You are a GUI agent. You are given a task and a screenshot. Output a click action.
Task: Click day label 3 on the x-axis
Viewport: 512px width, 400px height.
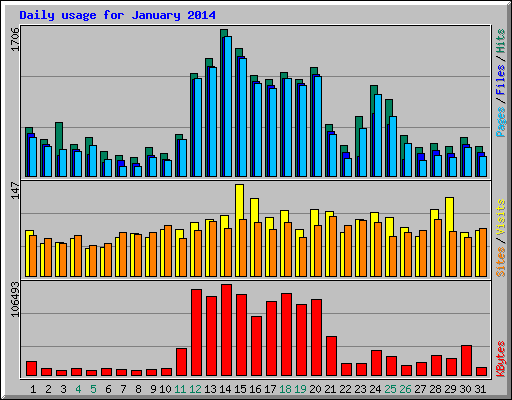63,389
